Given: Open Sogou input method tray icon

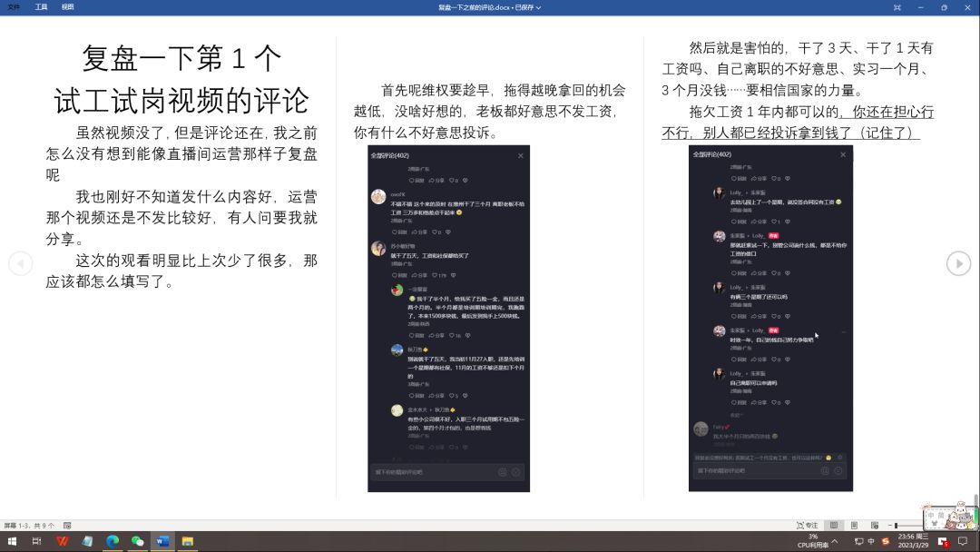Looking at the screenshot, I should pos(885,541).
